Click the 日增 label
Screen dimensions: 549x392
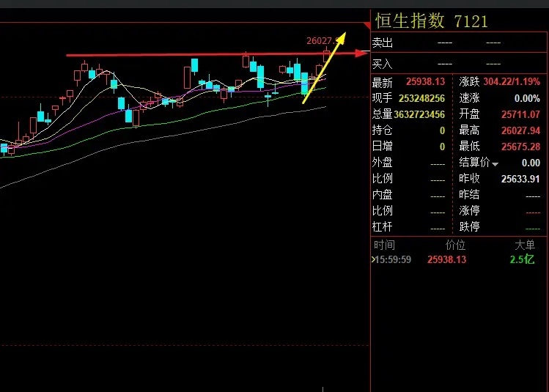pyautogui.click(x=383, y=146)
